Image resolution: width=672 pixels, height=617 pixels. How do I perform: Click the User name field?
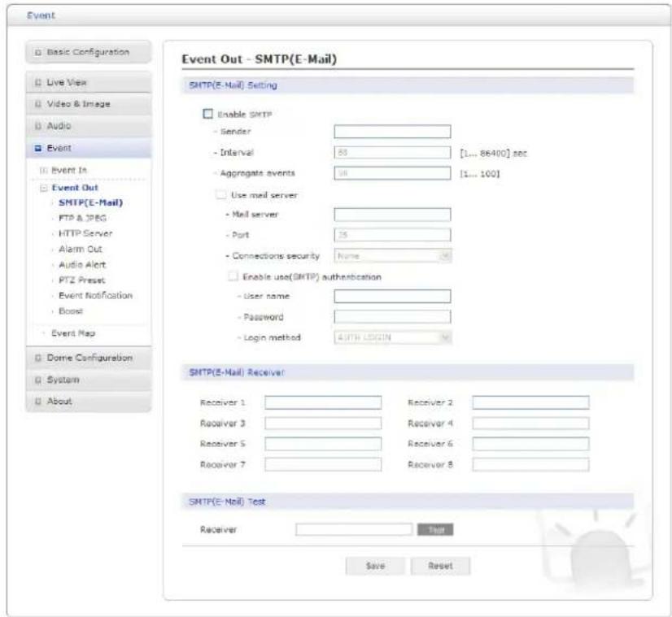392,296
